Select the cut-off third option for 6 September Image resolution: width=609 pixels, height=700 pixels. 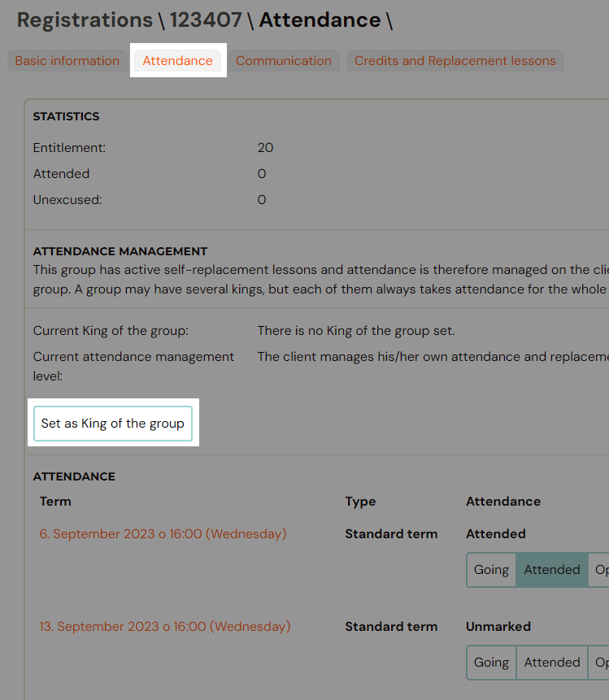600,570
